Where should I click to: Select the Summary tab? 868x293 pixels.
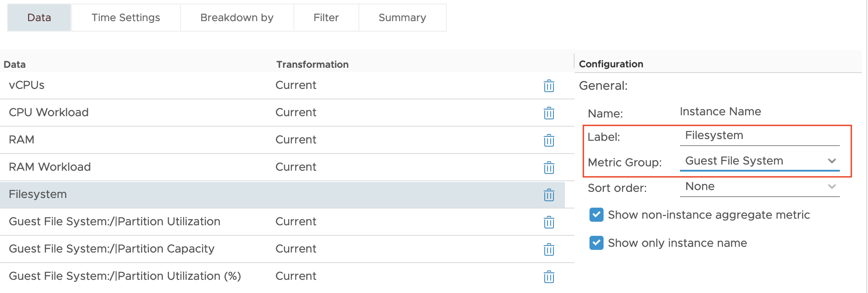(x=402, y=18)
